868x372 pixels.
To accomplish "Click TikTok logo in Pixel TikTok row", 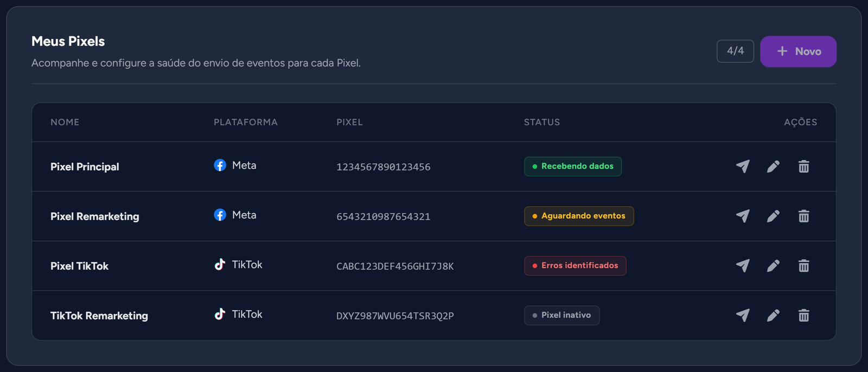I will pos(220,265).
